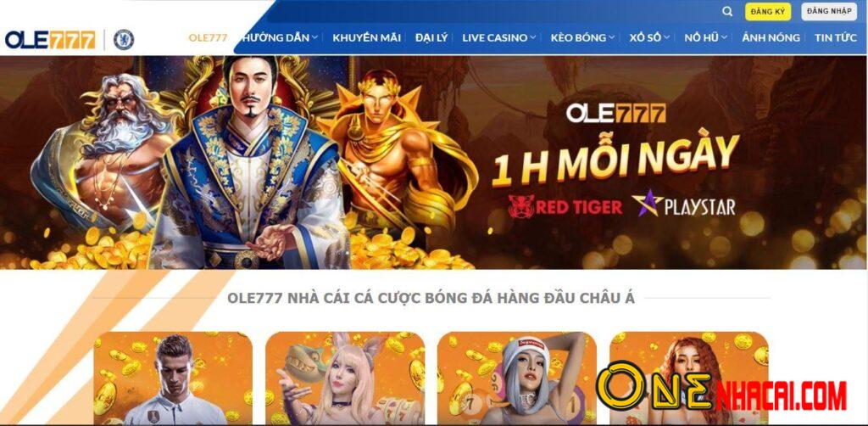Viewport: 868px width, 426px height.
Task: Expand the Live Casino dropdown
Action: click(498, 37)
